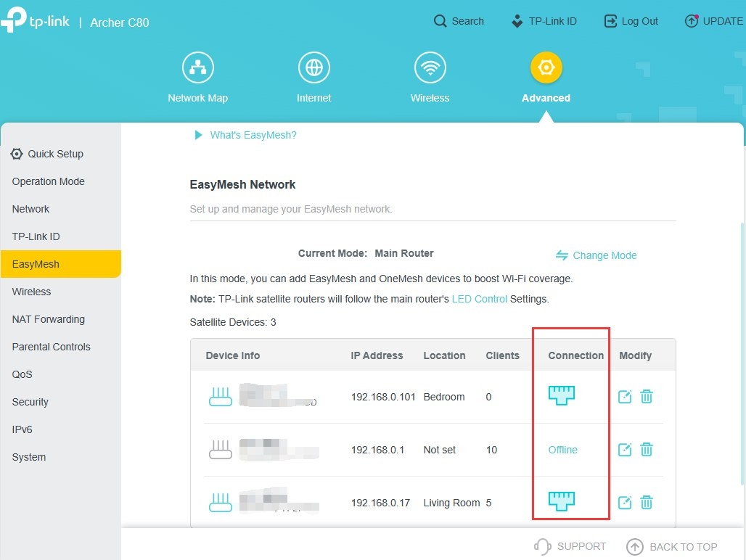
Task: Open the LED Control link
Action: click(479, 299)
